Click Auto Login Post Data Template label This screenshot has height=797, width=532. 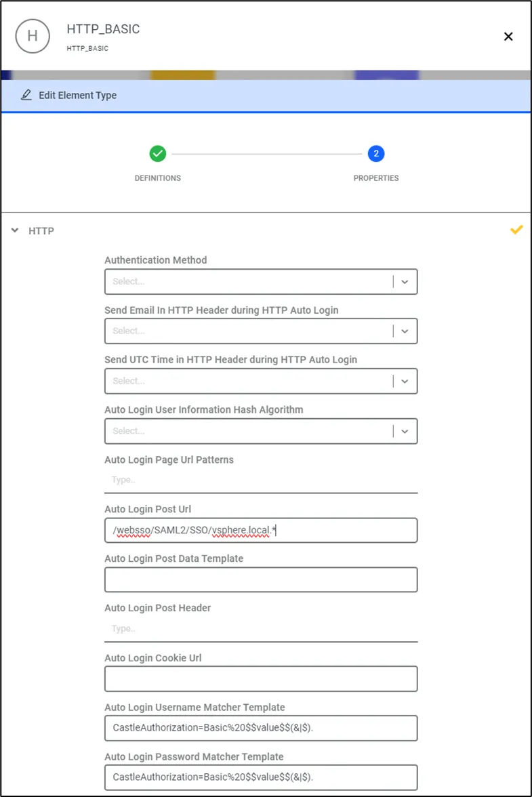pyautogui.click(x=173, y=558)
